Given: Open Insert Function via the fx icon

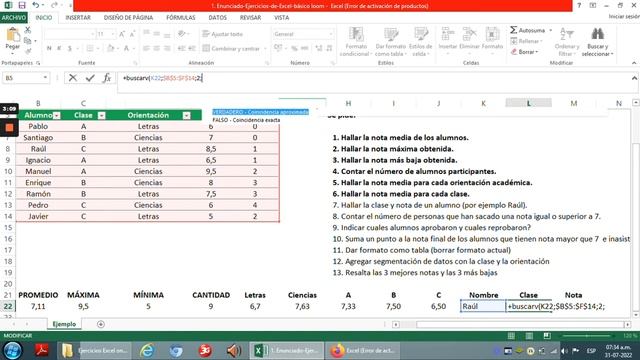Looking at the screenshot, I should point(107,78).
